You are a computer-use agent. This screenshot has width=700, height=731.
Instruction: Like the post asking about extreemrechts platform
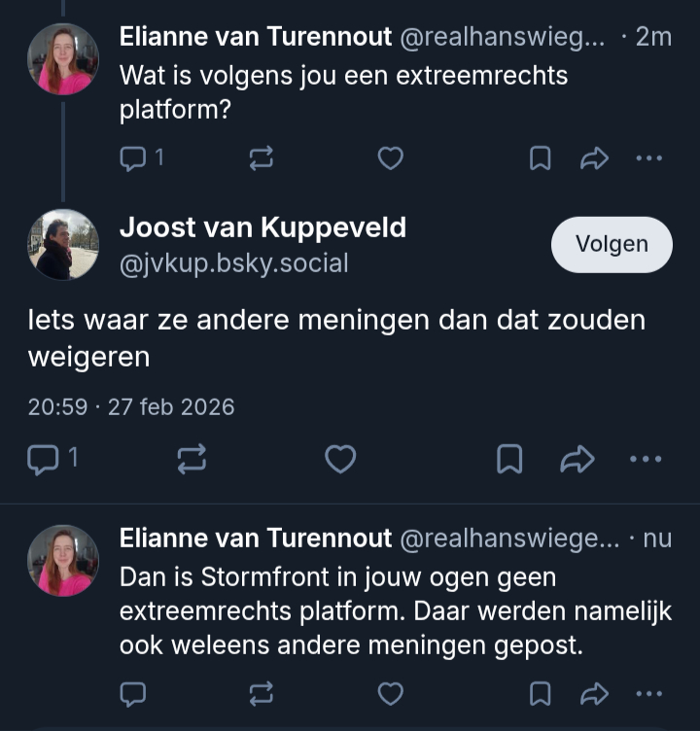pos(390,158)
